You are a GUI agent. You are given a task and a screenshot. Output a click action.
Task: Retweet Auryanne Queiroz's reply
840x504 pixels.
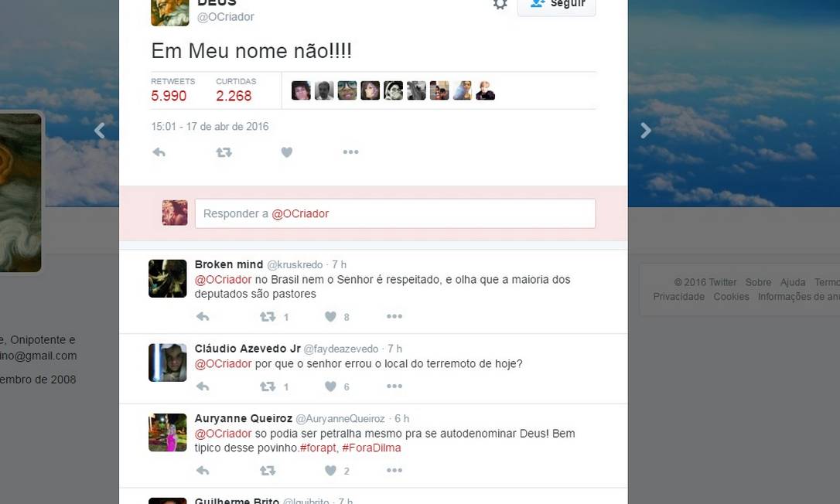click(268, 471)
